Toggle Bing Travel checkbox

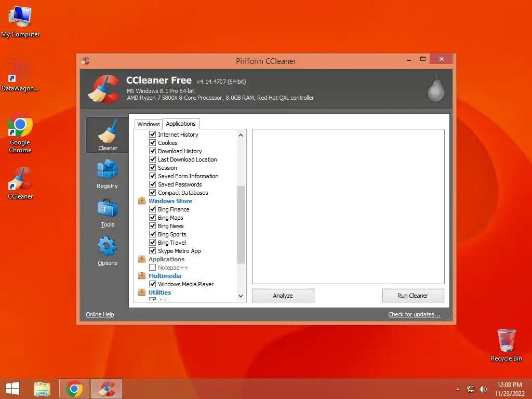tap(153, 243)
